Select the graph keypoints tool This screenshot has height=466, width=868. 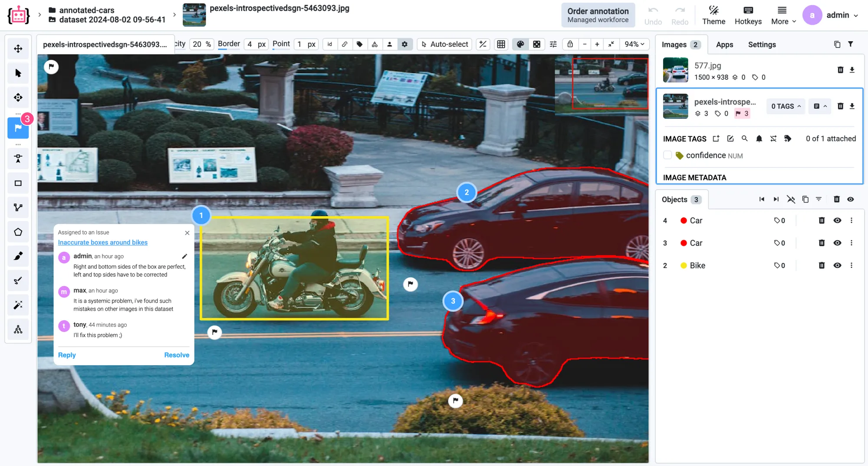point(18,329)
